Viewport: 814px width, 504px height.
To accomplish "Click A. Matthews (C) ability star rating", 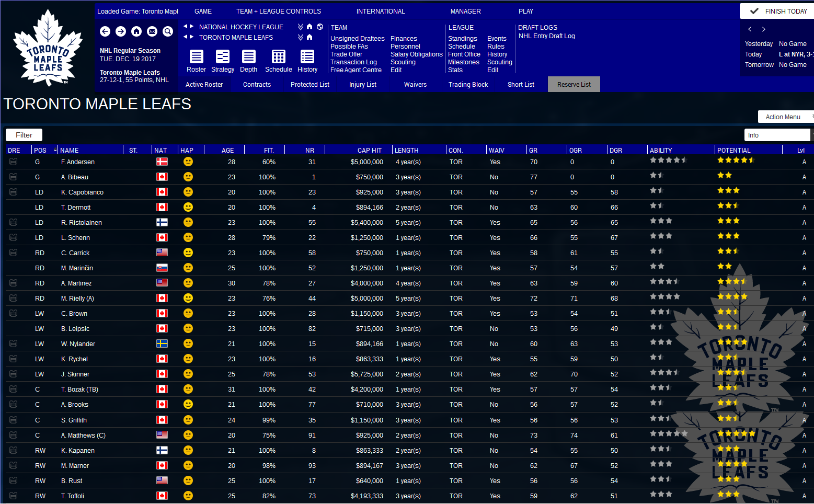I will pyautogui.click(x=669, y=434).
